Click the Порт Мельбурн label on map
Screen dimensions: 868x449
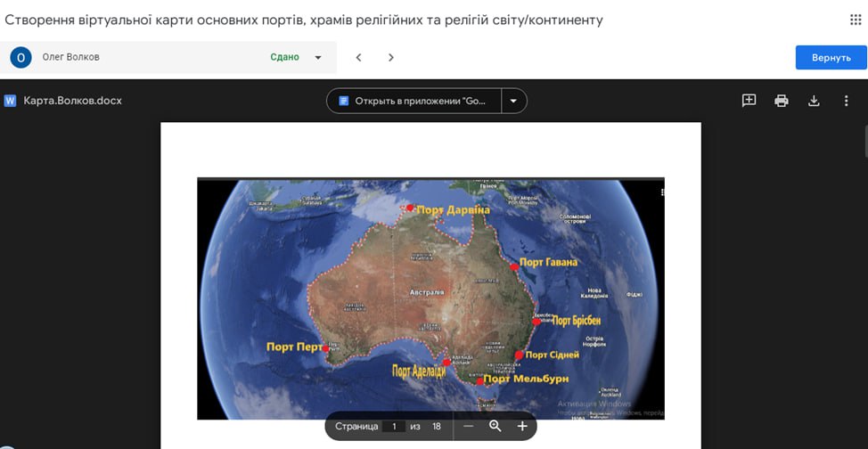pyautogui.click(x=527, y=379)
